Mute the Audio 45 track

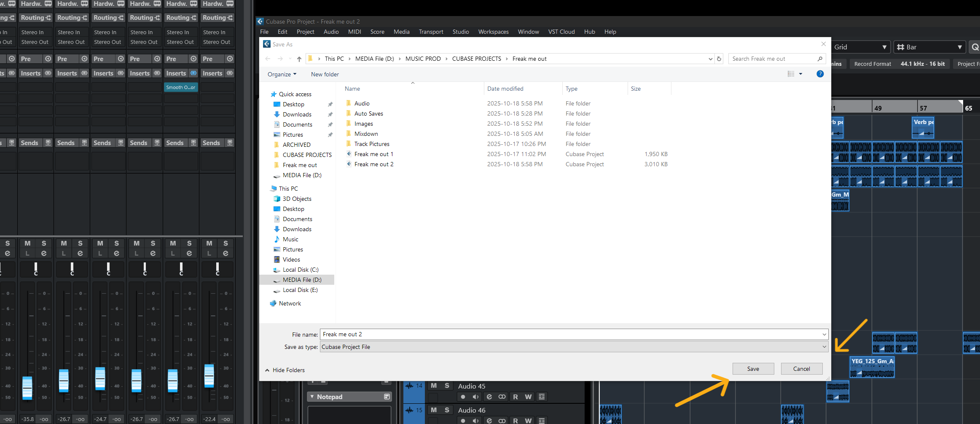434,386
